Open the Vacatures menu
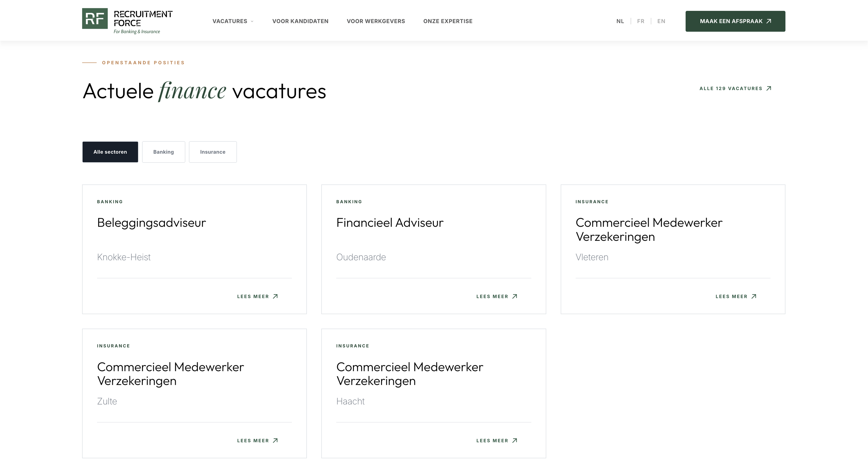Viewport: 868px width, 473px height. coord(233,21)
